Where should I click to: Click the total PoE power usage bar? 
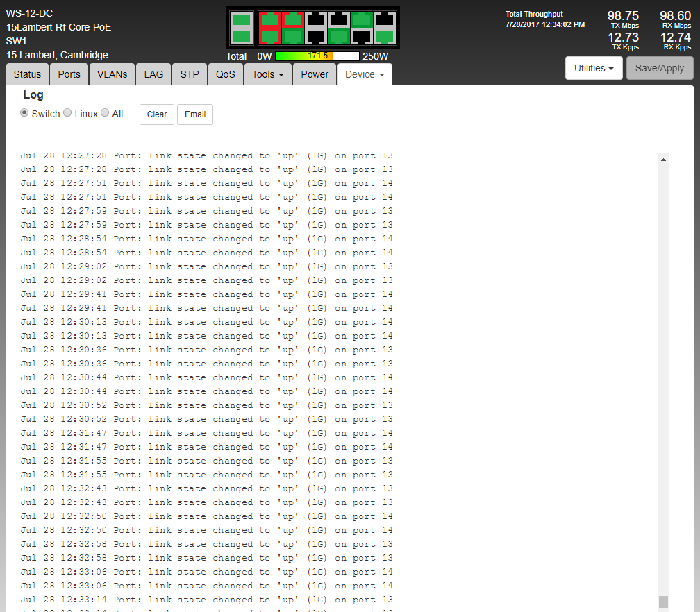317,56
